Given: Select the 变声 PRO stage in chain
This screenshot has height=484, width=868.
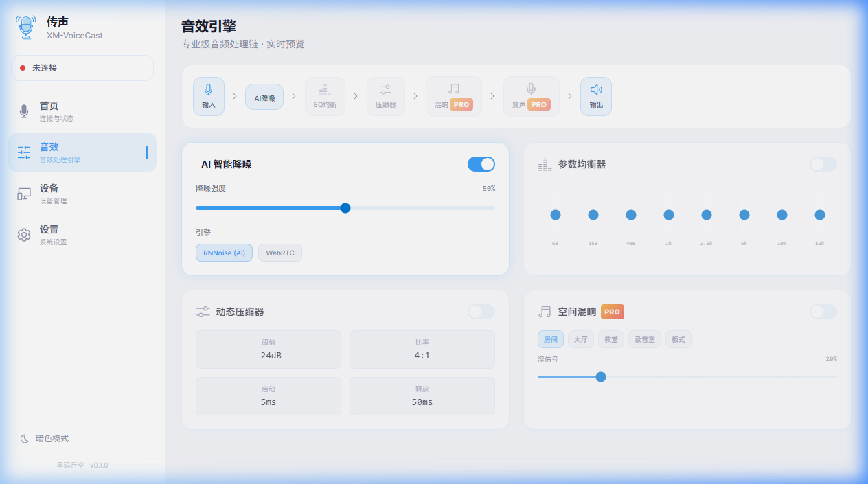Looking at the screenshot, I should coord(532,96).
